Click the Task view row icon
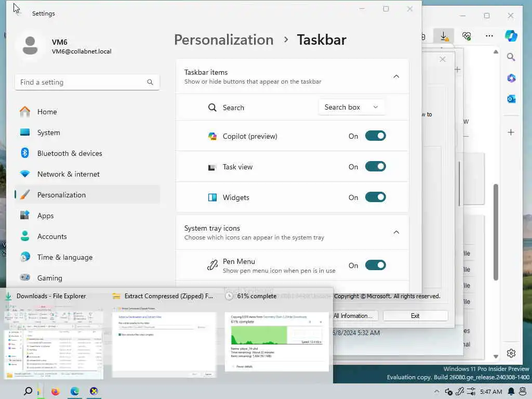 [x=212, y=167]
